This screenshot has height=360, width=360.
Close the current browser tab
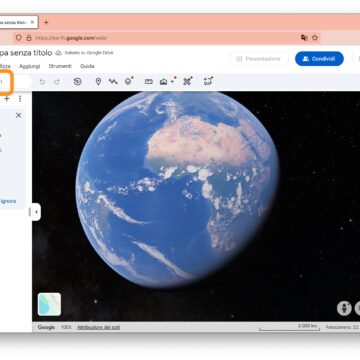pos(32,22)
